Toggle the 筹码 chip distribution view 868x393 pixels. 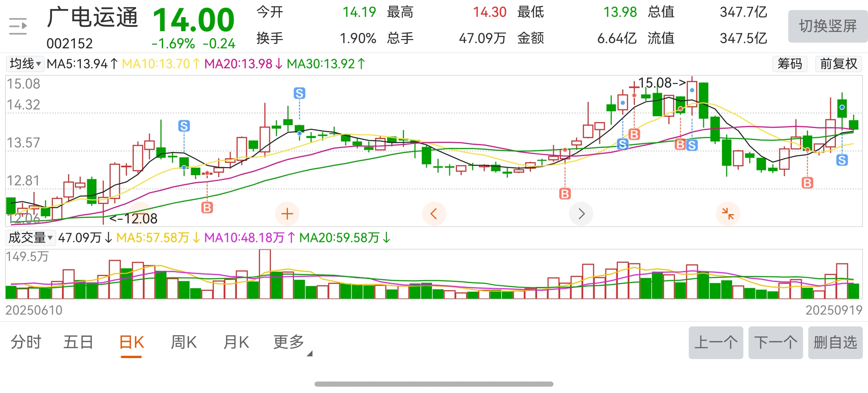(x=790, y=64)
